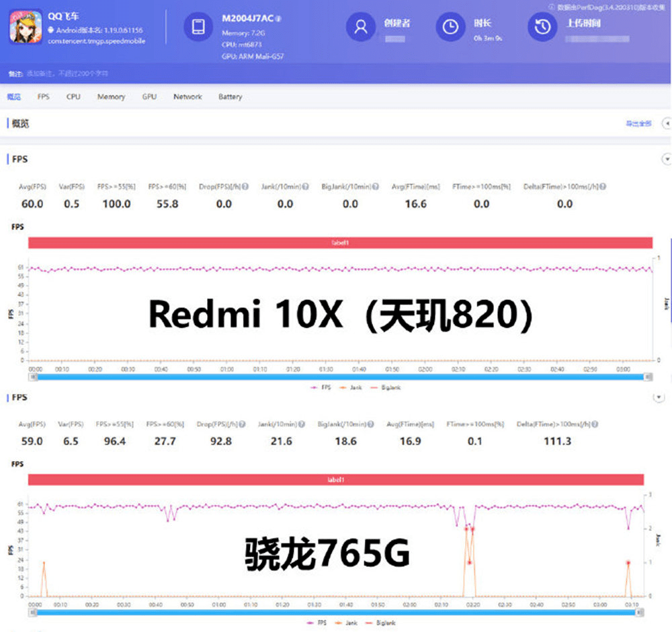
Task: Open help icon next to Jank(/10min) in top panel
Action: click(x=305, y=186)
